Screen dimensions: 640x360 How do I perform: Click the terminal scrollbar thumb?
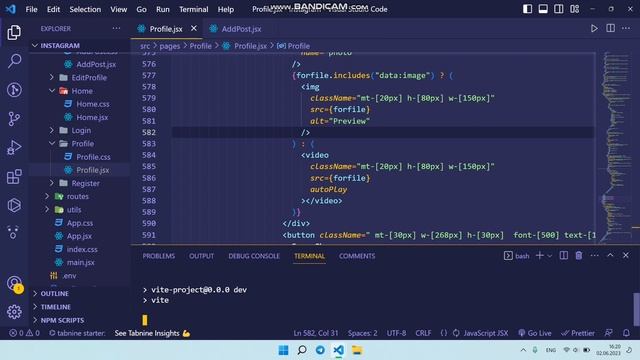636,309
